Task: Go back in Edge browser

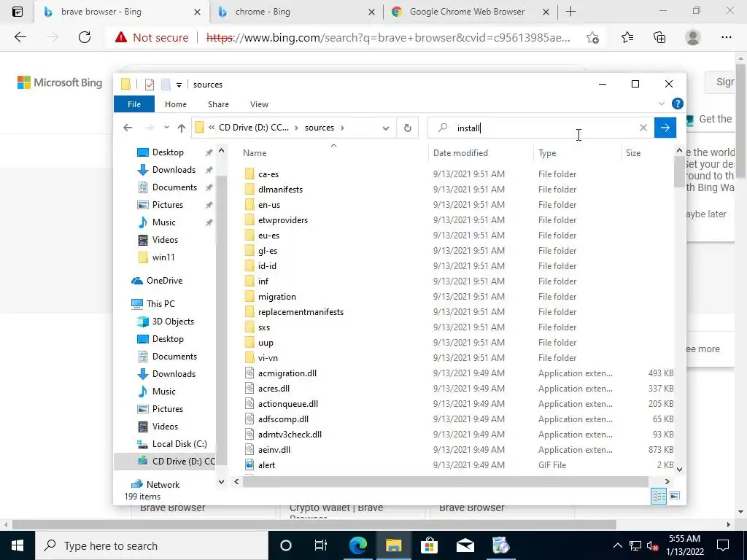Action: click(20, 37)
